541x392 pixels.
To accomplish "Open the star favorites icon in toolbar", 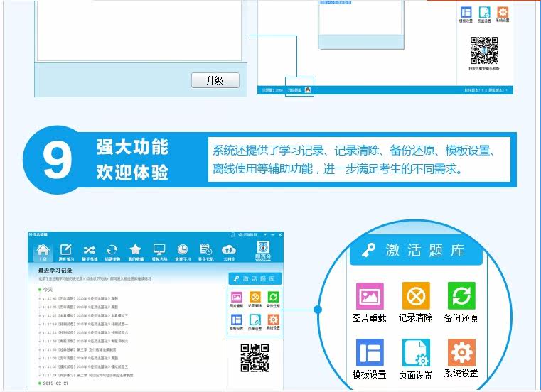I will [x=135, y=251].
